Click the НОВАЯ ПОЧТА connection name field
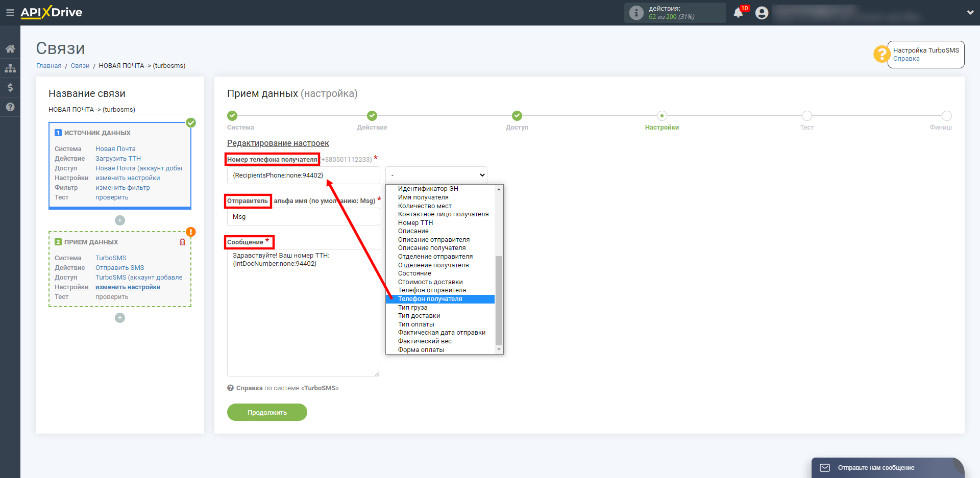The image size is (980, 478). 120,110
